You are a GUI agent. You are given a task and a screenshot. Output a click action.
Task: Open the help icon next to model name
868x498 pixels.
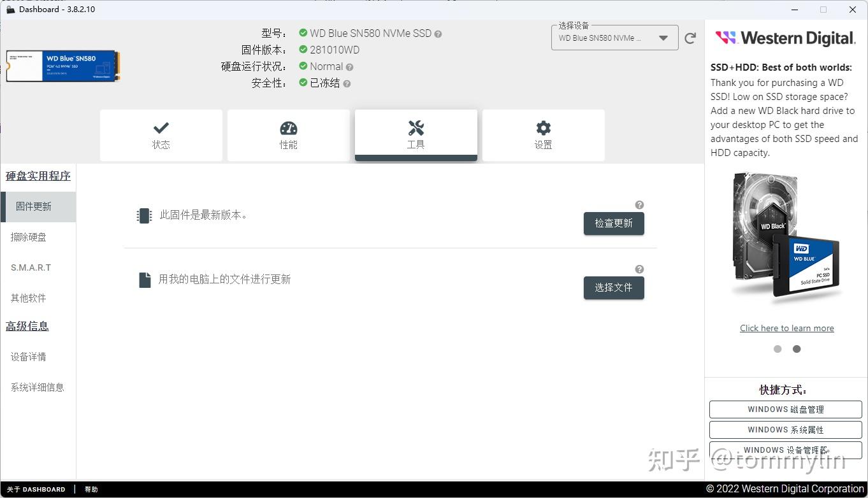(438, 34)
